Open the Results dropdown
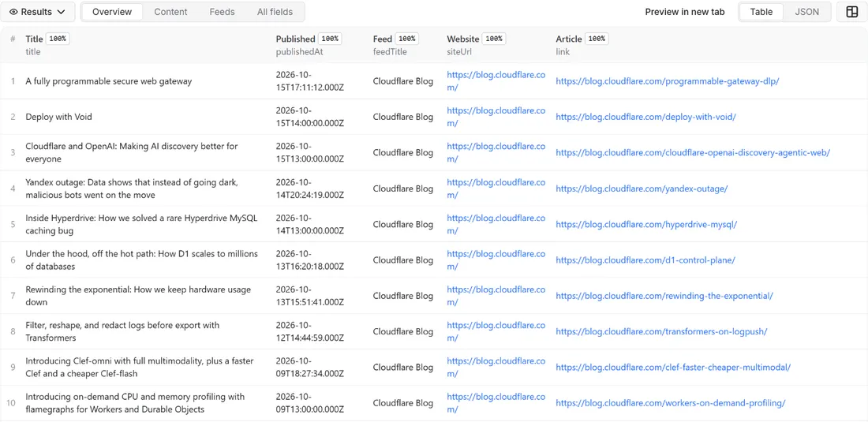This screenshot has height=422, width=868. click(38, 12)
